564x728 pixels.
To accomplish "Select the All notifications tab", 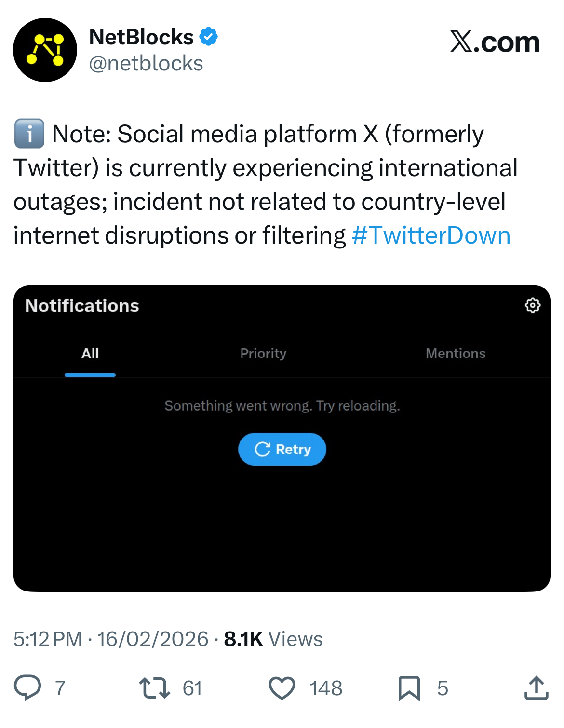I will click(x=90, y=354).
